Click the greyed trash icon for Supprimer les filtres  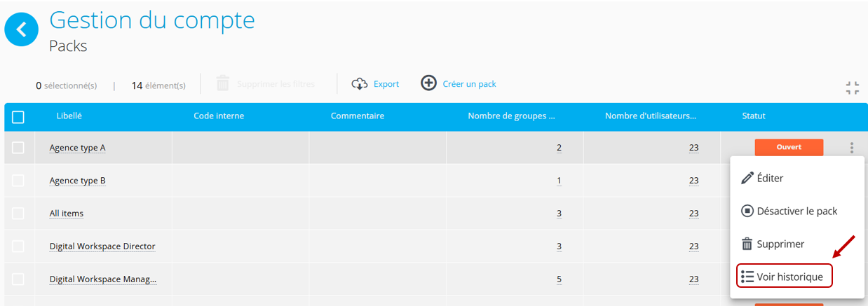[x=223, y=83]
